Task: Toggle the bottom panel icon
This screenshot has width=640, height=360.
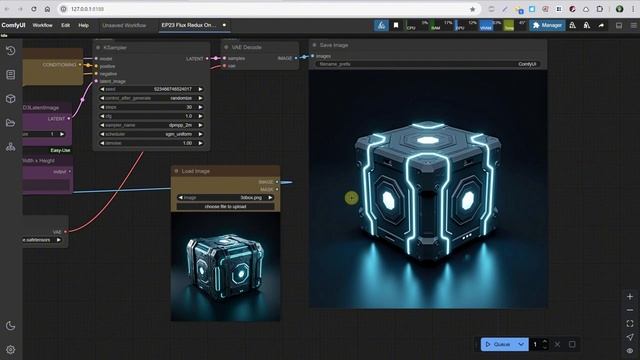Action: click(619, 25)
